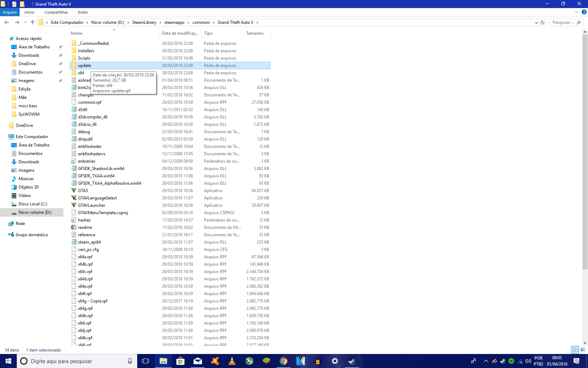This screenshot has height=368, width=588.
Task: Sort by Data de modificação column
Action: [181, 33]
